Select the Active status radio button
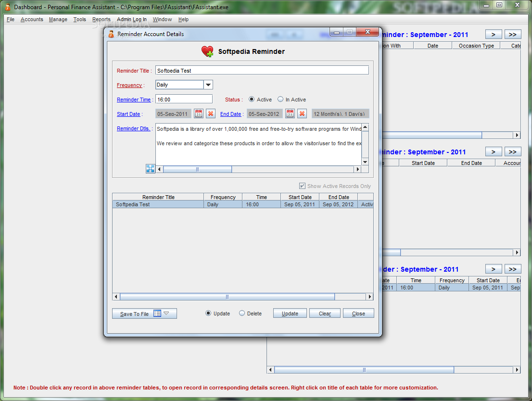Screen dimensions: 532x401 click(x=252, y=100)
